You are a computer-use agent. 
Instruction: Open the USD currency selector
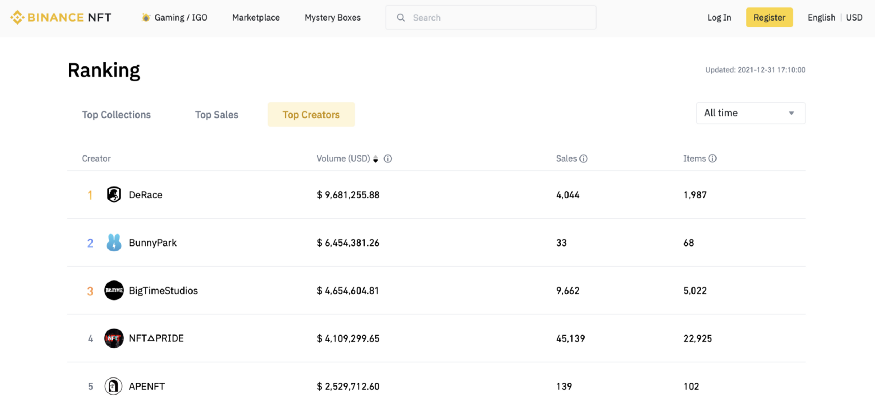tap(854, 17)
